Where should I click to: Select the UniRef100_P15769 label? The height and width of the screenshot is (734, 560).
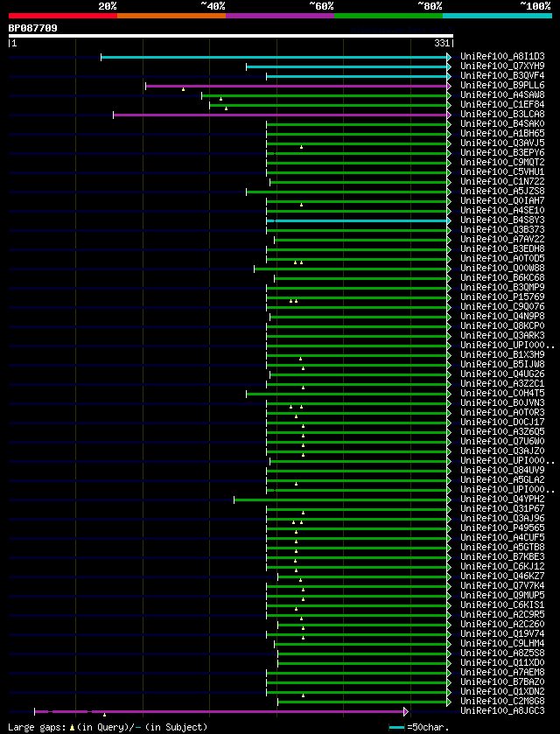[502, 297]
